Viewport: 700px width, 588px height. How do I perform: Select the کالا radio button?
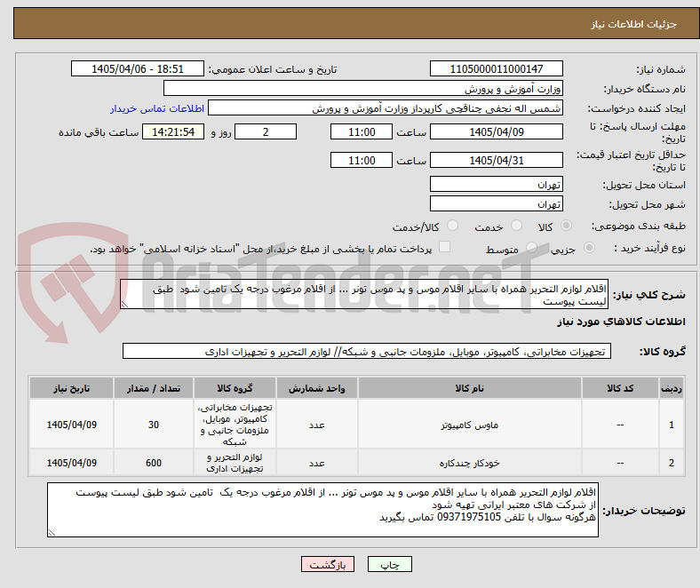coord(566,226)
